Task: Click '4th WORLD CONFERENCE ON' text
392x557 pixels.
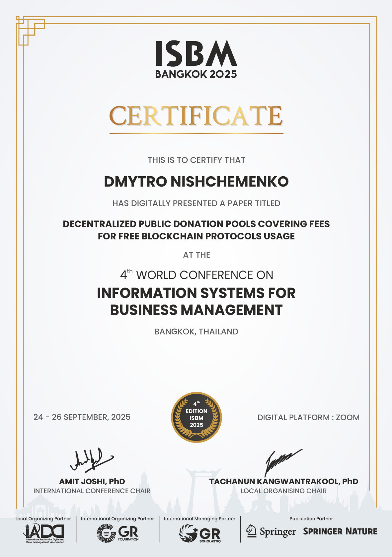Action: click(x=196, y=275)
